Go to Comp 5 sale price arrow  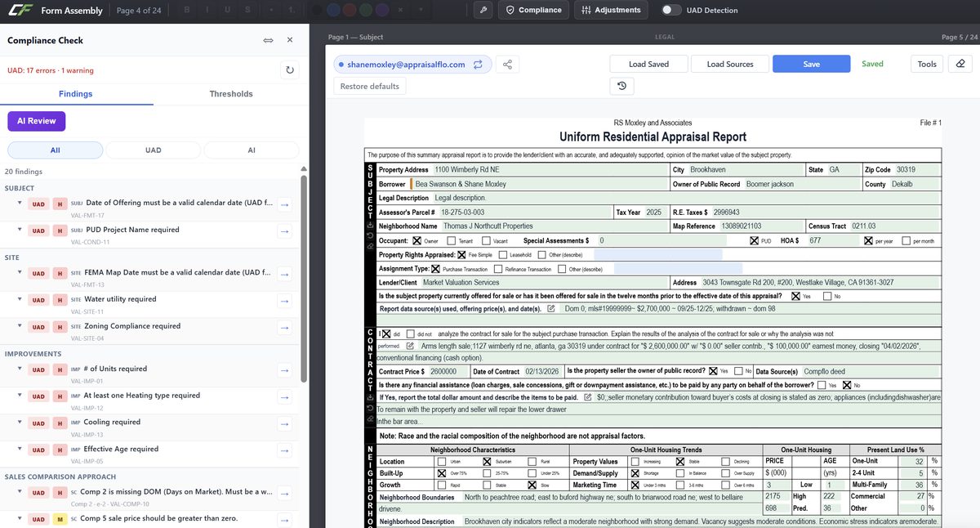(x=284, y=519)
